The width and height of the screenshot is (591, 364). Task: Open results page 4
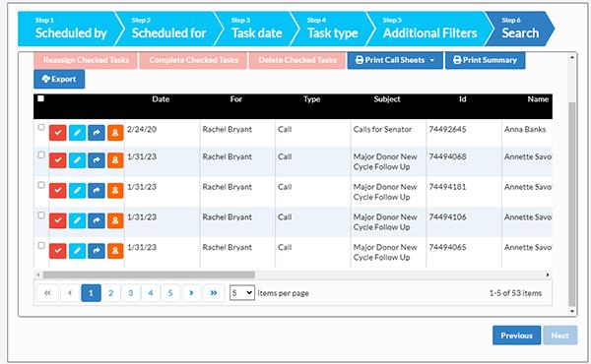pyautogui.click(x=151, y=293)
